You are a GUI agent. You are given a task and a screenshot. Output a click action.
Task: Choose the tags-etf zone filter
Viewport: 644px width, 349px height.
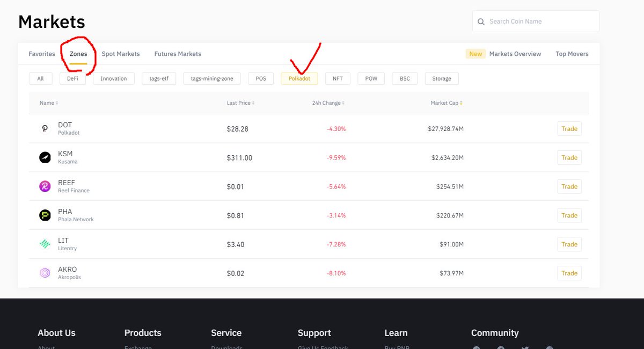pos(159,78)
